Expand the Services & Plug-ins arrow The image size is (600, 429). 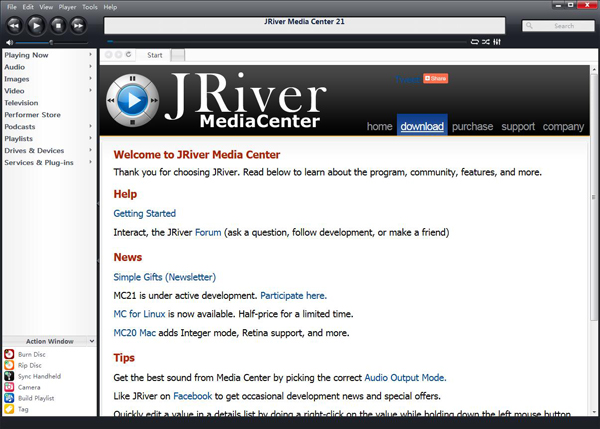pyautogui.click(x=91, y=162)
